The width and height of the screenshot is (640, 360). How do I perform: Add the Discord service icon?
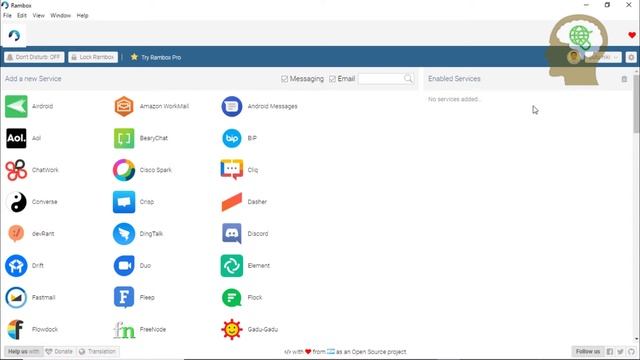(231, 233)
